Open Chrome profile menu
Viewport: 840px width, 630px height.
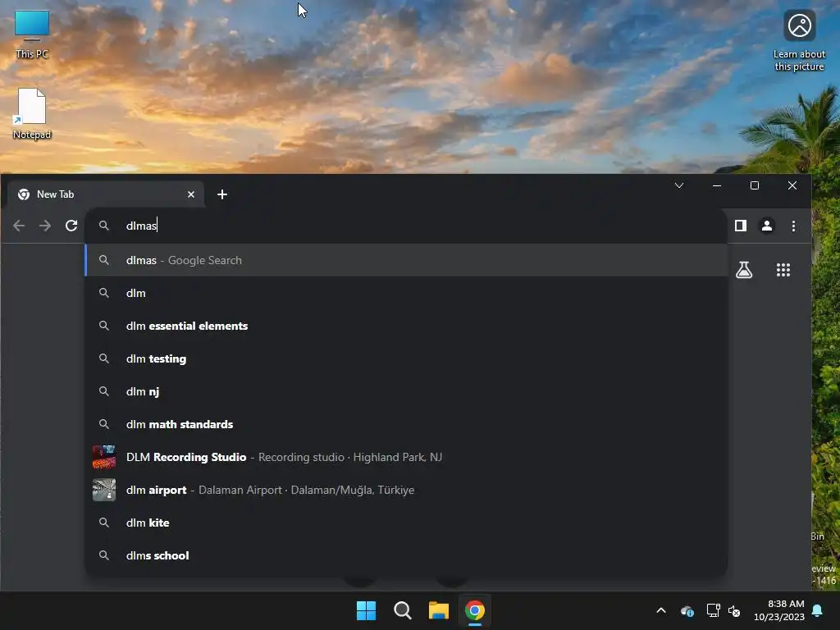click(x=767, y=226)
